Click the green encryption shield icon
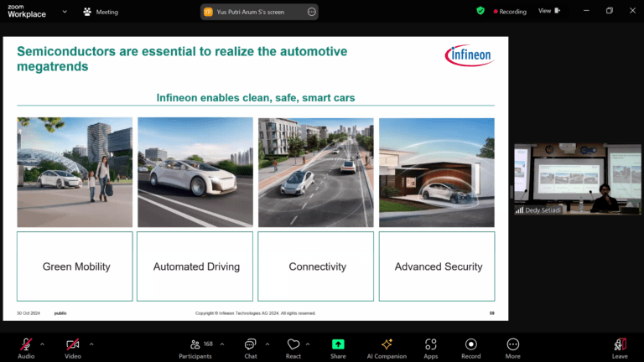This screenshot has height=362, width=644. (480, 11)
